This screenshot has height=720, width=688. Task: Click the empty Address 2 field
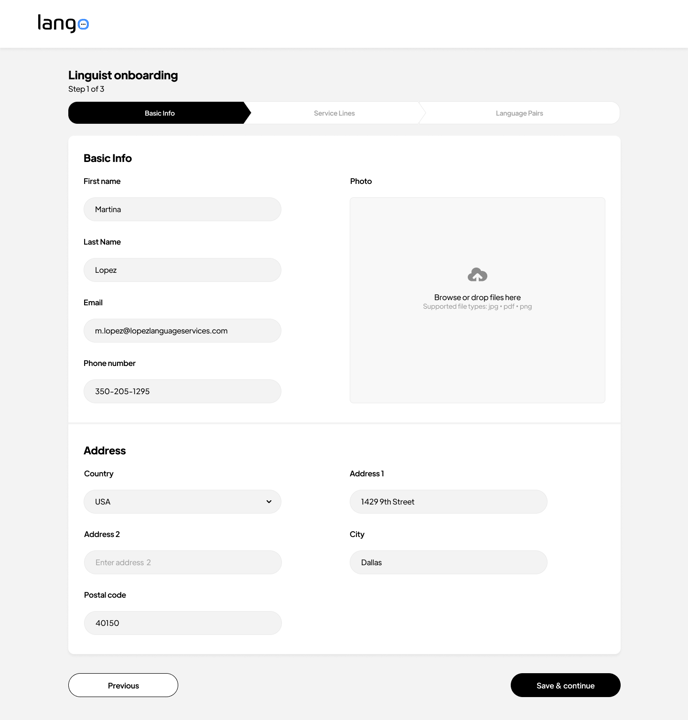click(x=182, y=563)
